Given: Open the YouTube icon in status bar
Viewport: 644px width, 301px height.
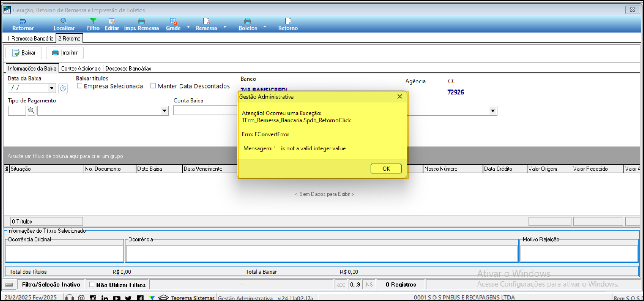Looking at the screenshot, I should coord(117,298).
